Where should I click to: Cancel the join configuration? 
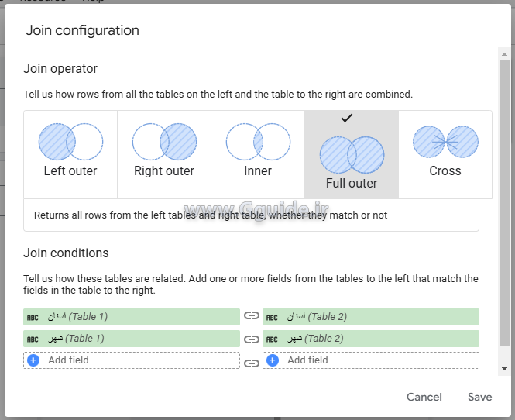coord(424,397)
